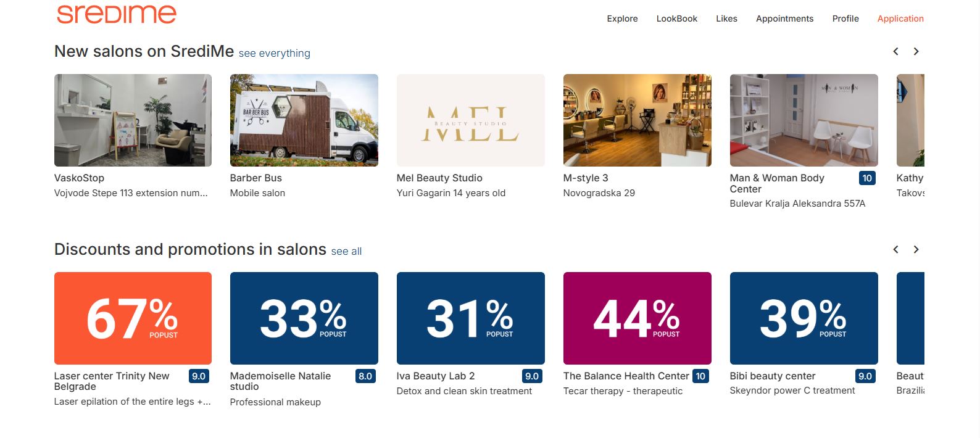Click the 8.0 rating badge for Mademoiselle Natalie
Screen dimensions: 980x438
365,376
